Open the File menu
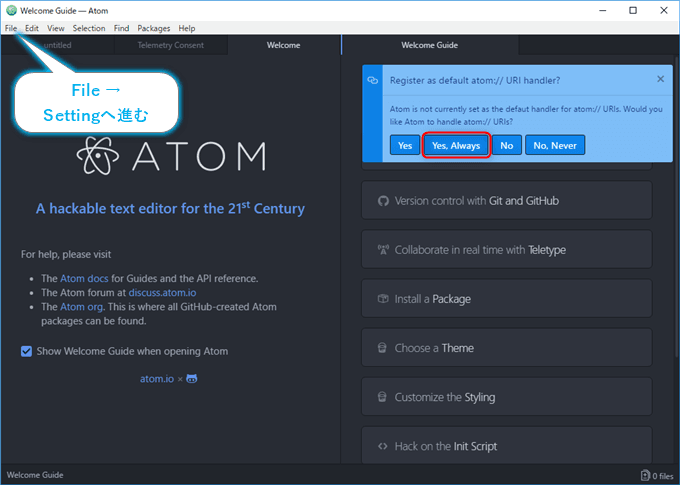This screenshot has width=680, height=485. tap(11, 28)
